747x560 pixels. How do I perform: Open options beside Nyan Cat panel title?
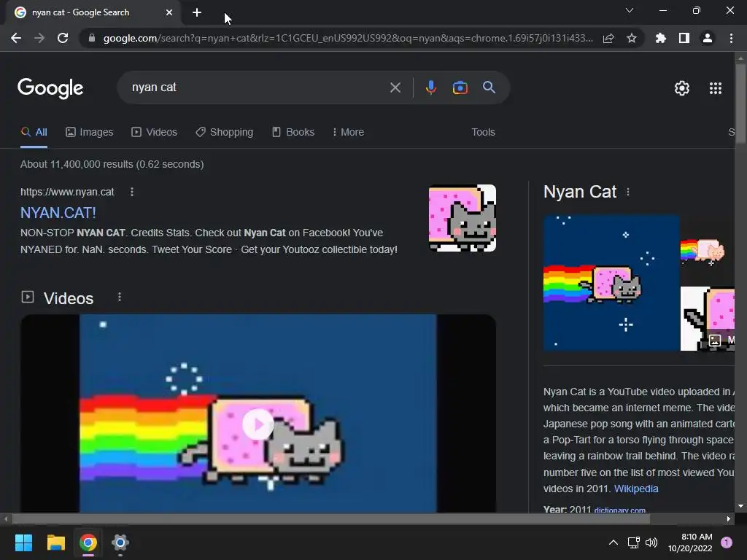pyautogui.click(x=628, y=192)
